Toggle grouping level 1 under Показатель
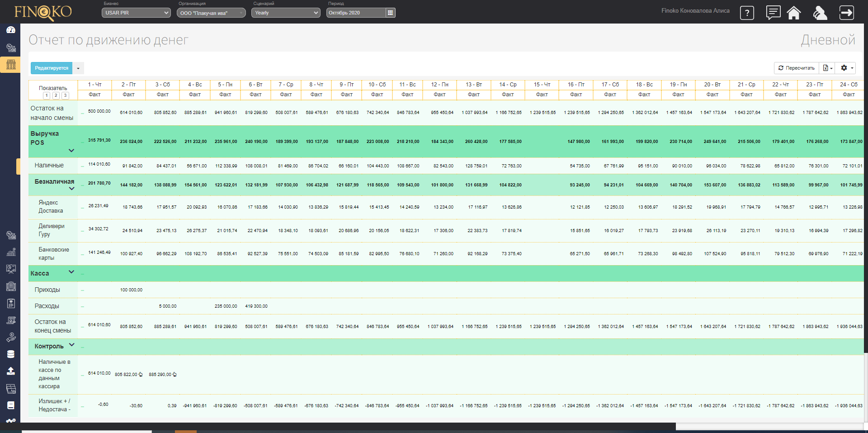The image size is (868, 433). pos(47,95)
